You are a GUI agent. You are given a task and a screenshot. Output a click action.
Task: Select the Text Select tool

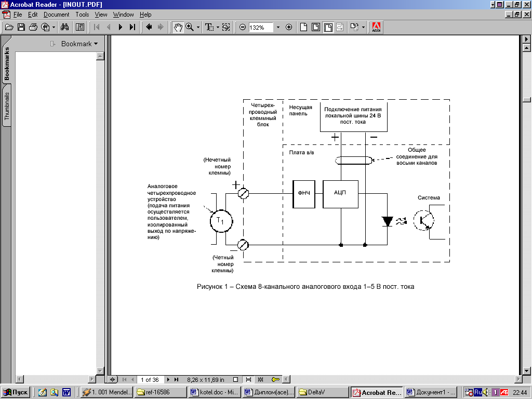pyautogui.click(x=209, y=27)
